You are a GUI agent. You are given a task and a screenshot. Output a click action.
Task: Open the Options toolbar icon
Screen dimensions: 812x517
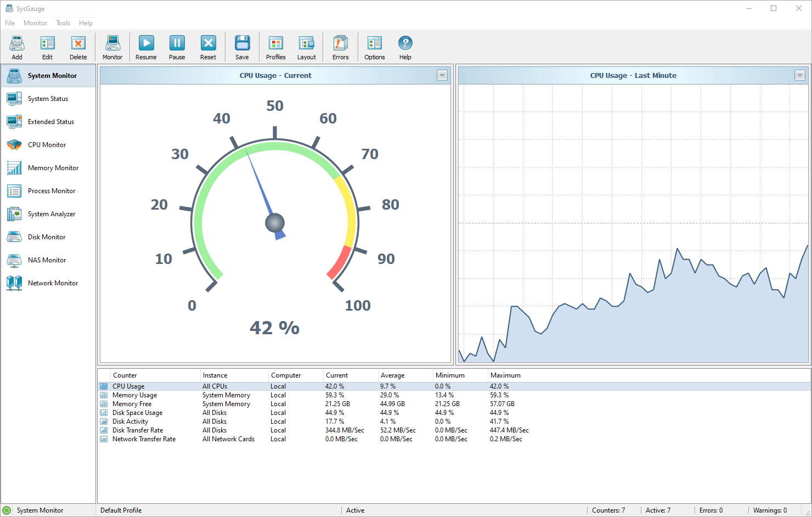point(375,47)
